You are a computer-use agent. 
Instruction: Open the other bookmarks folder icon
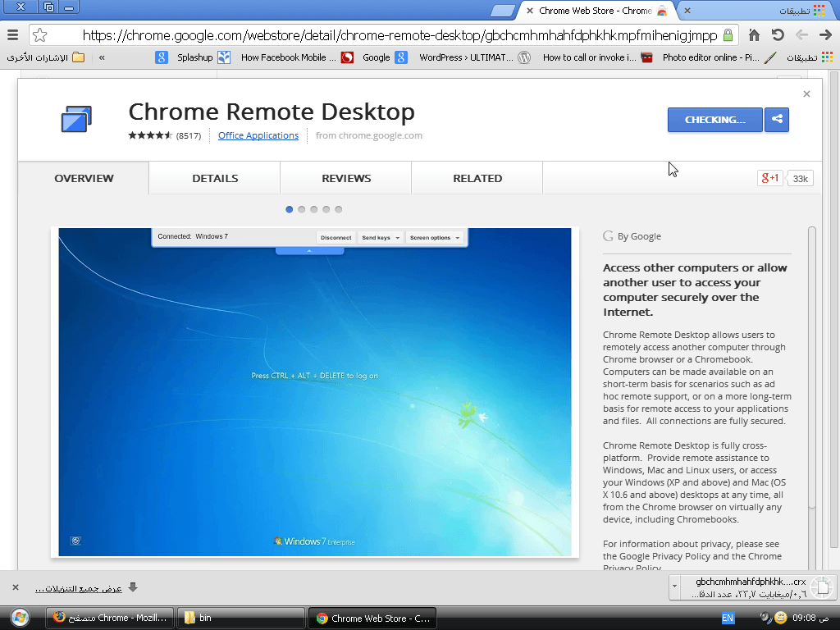coord(78,57)
